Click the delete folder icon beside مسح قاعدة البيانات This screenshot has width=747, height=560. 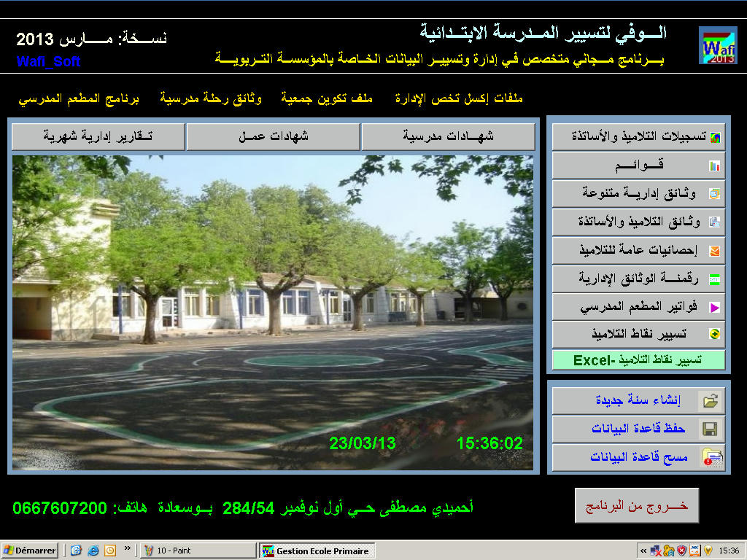(712, 458)
